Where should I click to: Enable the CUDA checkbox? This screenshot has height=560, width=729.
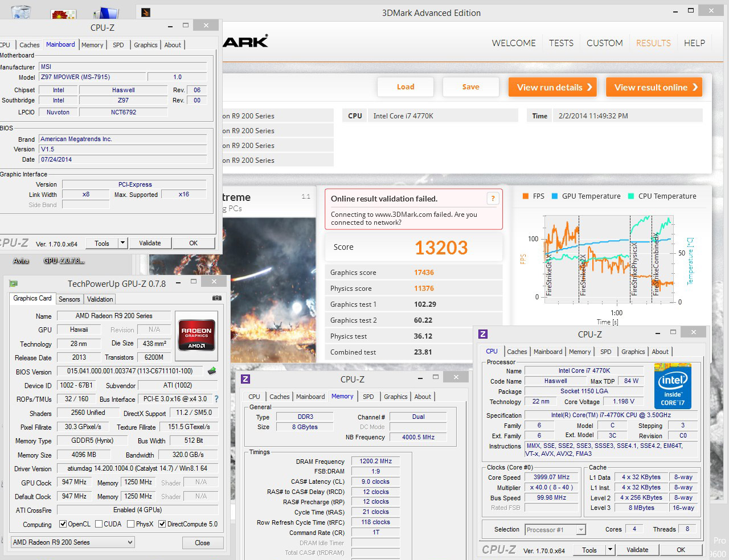coord(99,524)
